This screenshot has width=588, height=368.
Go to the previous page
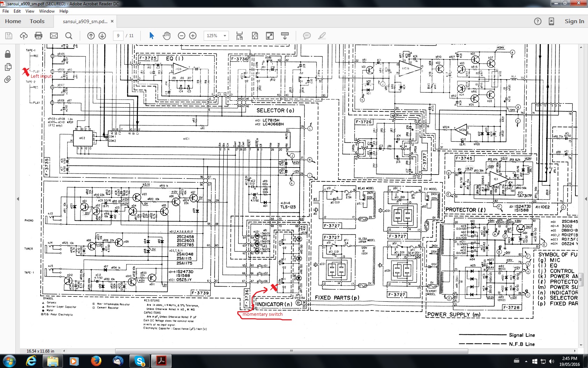(91, 36)
